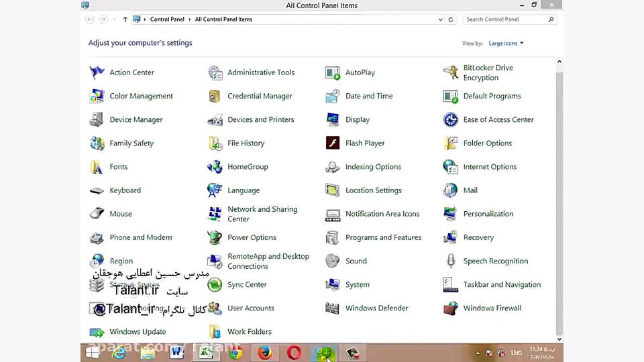Screen dimensions: 644x362
Task: Open Sync Center link
Action: (x=247, y=284)
